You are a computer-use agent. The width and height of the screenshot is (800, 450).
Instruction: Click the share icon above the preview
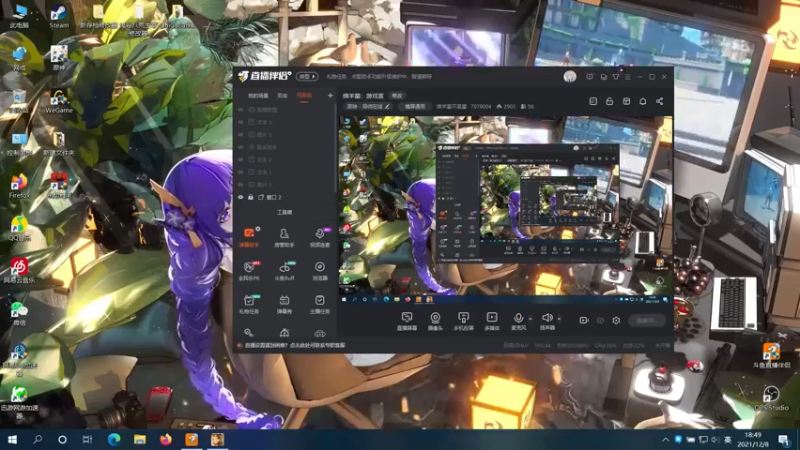(x=659, y=101)
